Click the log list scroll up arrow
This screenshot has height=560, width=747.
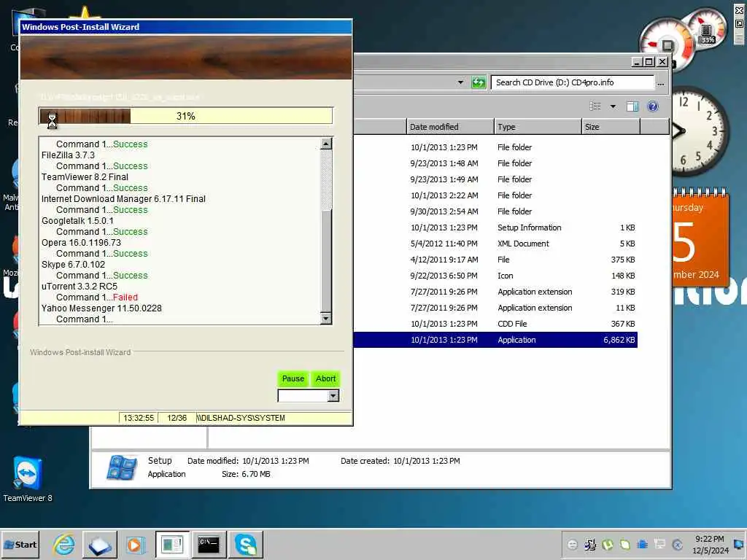326,144
